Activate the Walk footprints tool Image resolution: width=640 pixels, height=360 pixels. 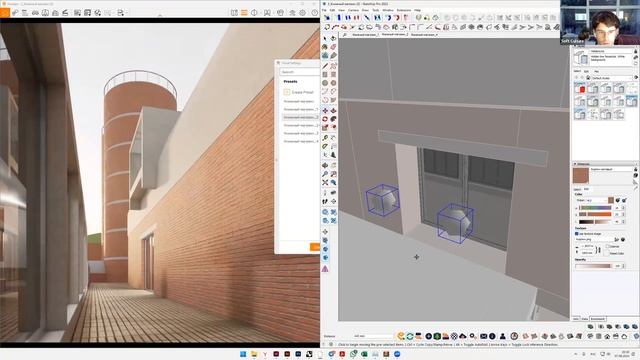pos(325,201)
